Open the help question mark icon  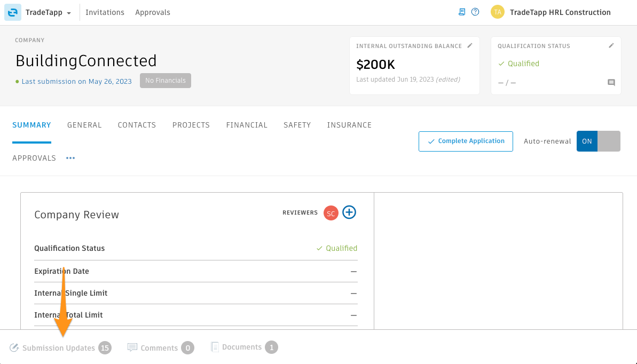coord(475,12)
